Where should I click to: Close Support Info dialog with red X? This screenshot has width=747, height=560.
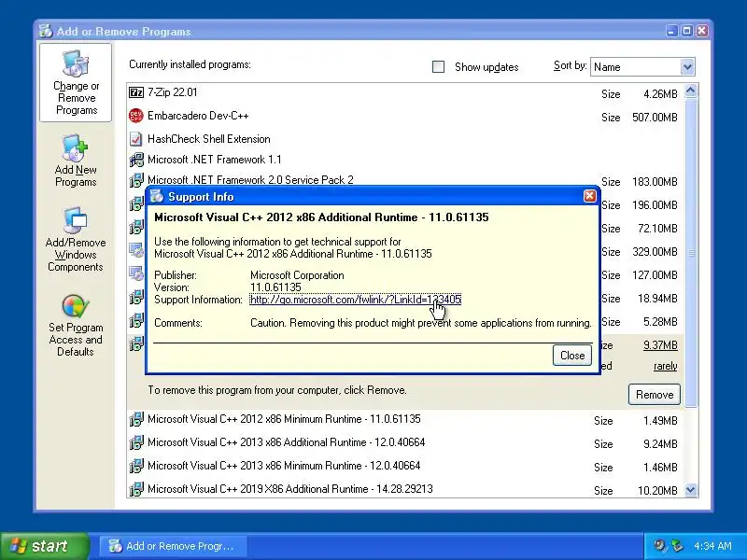click(590, 196)
